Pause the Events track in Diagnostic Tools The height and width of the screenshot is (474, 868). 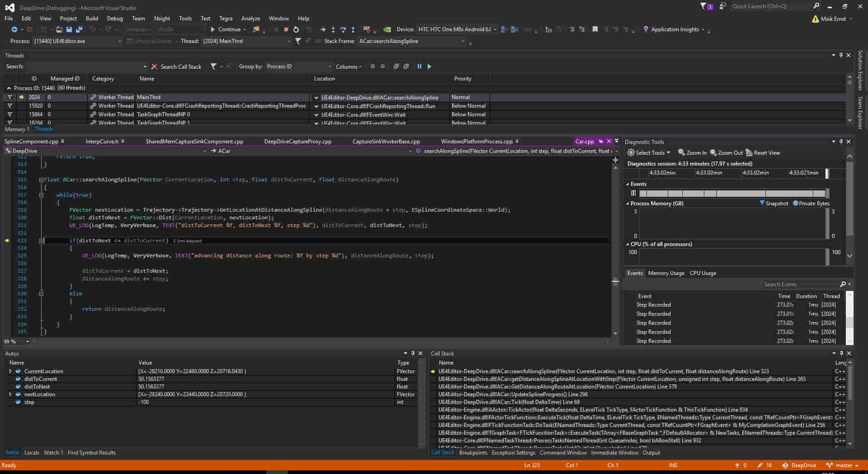point(633,193)
